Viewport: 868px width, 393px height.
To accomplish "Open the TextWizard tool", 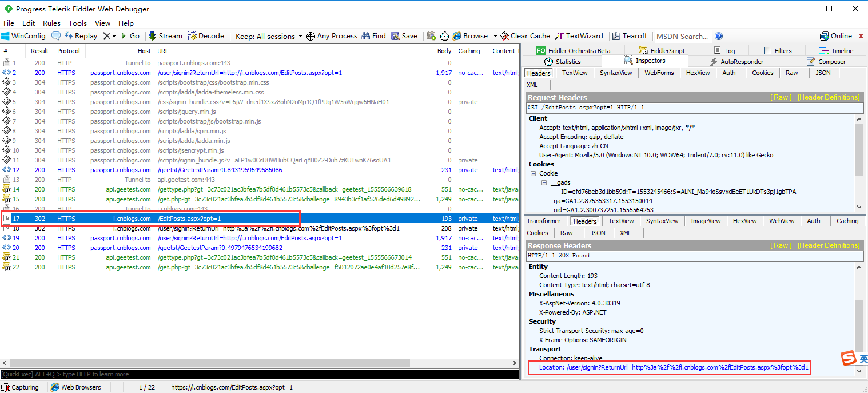I will click(x=579, y=35).
